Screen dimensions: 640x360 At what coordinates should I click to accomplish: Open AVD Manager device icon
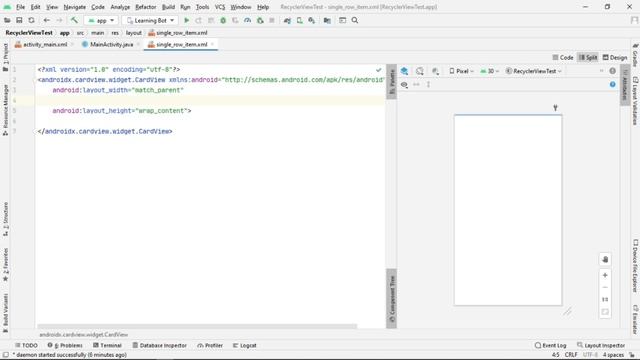tap(300, 20)
